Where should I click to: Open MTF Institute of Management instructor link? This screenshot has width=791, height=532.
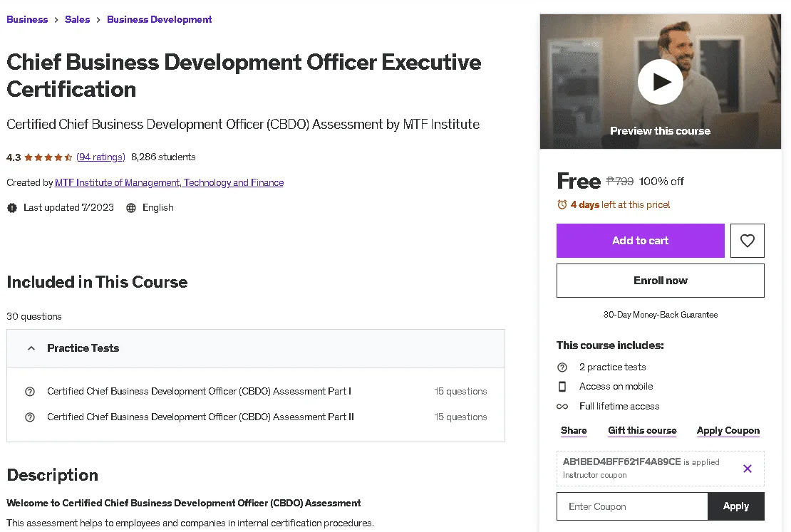[x=169, y=182]
